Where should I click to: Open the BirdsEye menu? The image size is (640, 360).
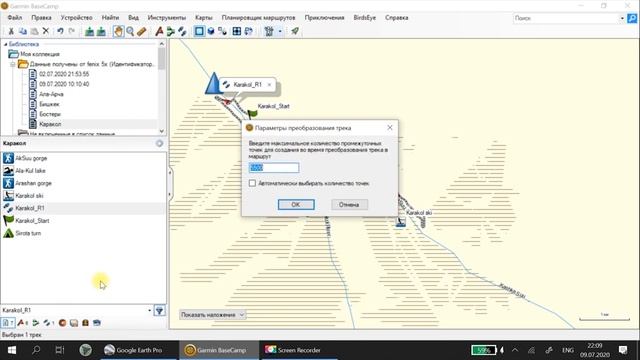364,18
